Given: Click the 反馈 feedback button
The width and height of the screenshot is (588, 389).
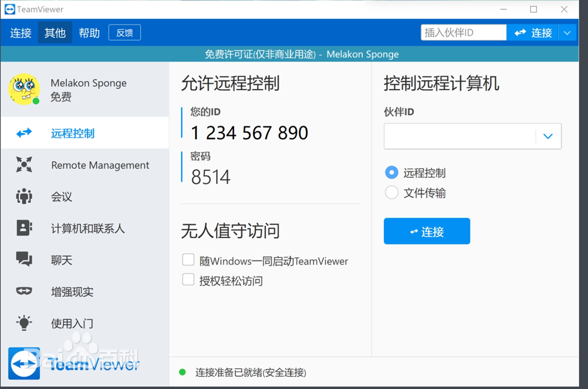Looking at the screenshot, I should click(124, 33).
